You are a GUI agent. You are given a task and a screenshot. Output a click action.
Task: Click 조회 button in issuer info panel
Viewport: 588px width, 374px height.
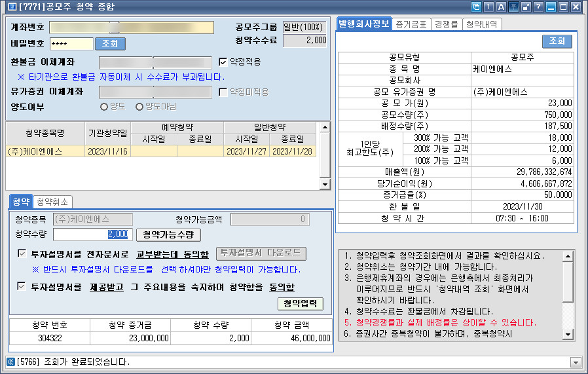557,41
